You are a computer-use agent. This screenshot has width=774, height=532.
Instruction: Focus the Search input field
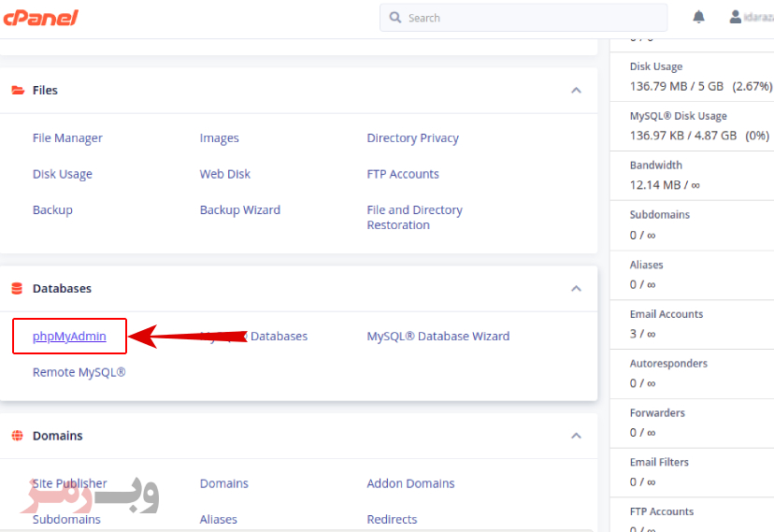(523, 18)
